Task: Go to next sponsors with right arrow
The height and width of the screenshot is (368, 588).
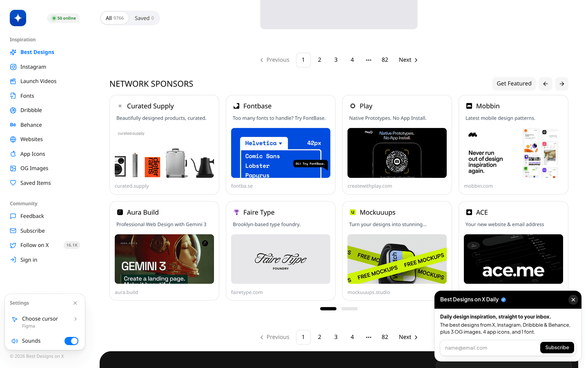Action: [x=562, y=84]
